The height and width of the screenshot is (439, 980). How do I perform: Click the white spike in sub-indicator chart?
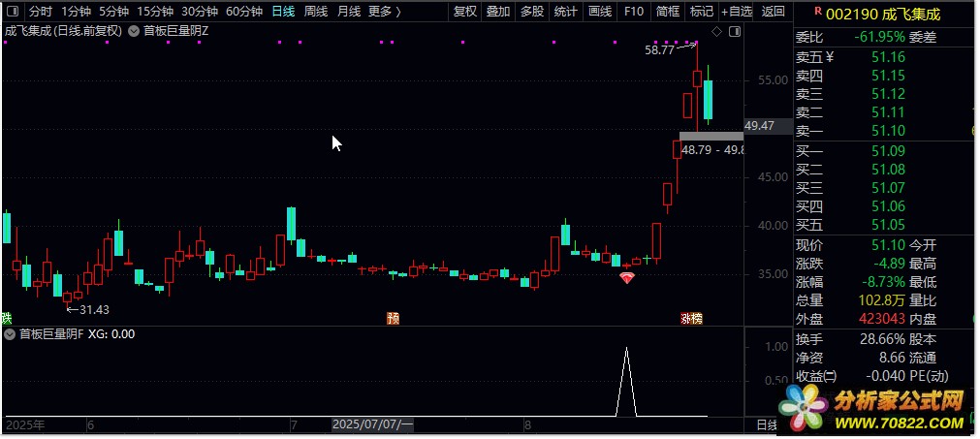(x=627, y=381)
